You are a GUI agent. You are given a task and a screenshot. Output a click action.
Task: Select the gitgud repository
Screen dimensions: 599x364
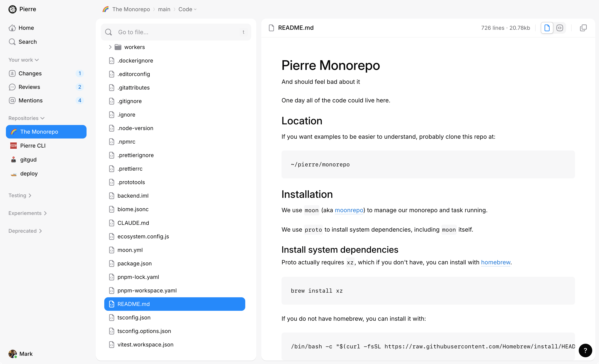pyautogui.click(x=28, y=159)
